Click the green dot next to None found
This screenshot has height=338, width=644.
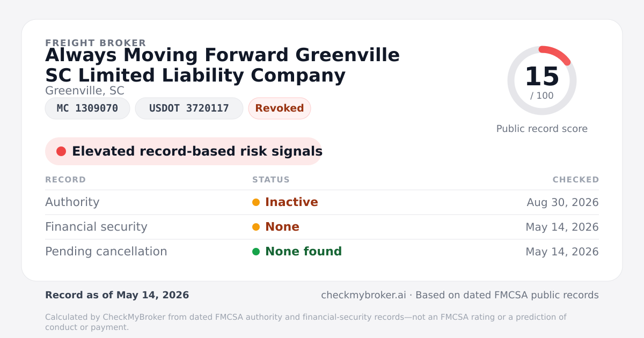pyautogui.click(x=256, y=252)
